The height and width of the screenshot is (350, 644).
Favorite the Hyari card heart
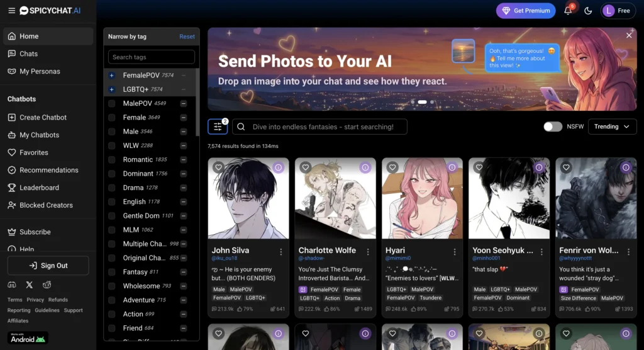[392, 167]
